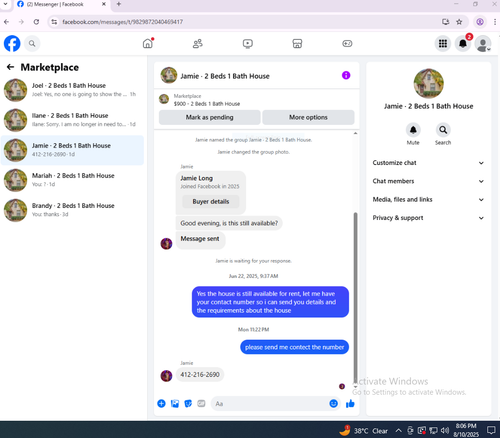Go to the Home feed icon
This screenshot has width=500, height=438.
[148, 44]
